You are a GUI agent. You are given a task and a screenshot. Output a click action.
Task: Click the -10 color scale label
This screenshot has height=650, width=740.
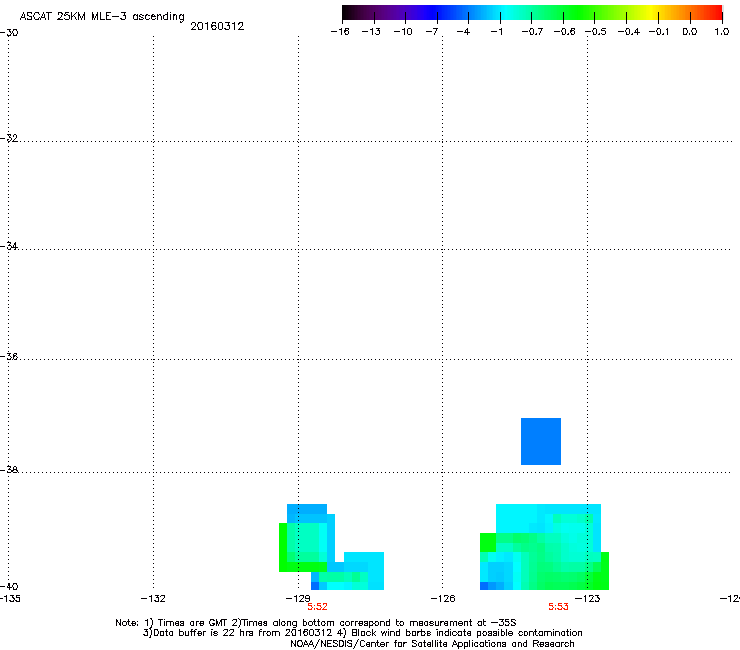[x=403, y=32]
